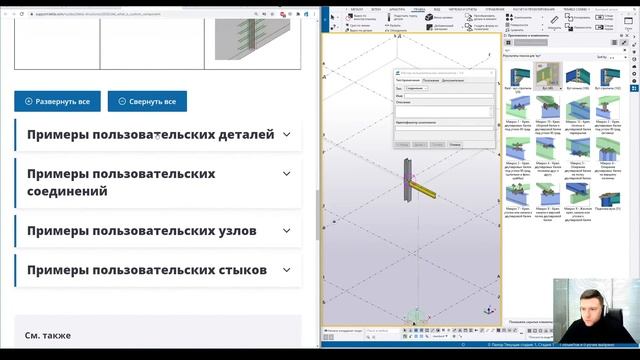Open the Тип dropdown in wizard dialog
Image resolution: width=640 pixels, height=360 pixels.
pyautogui.click(x=416, y=88)
